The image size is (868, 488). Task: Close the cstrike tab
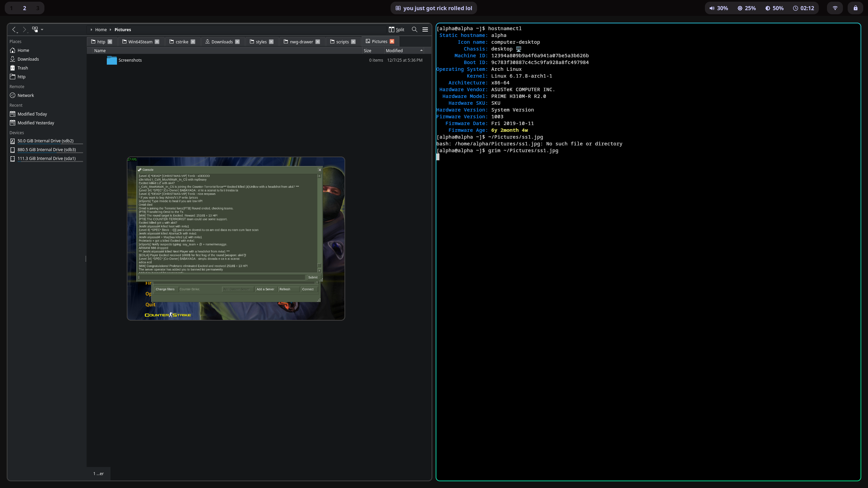pos(193,42)
